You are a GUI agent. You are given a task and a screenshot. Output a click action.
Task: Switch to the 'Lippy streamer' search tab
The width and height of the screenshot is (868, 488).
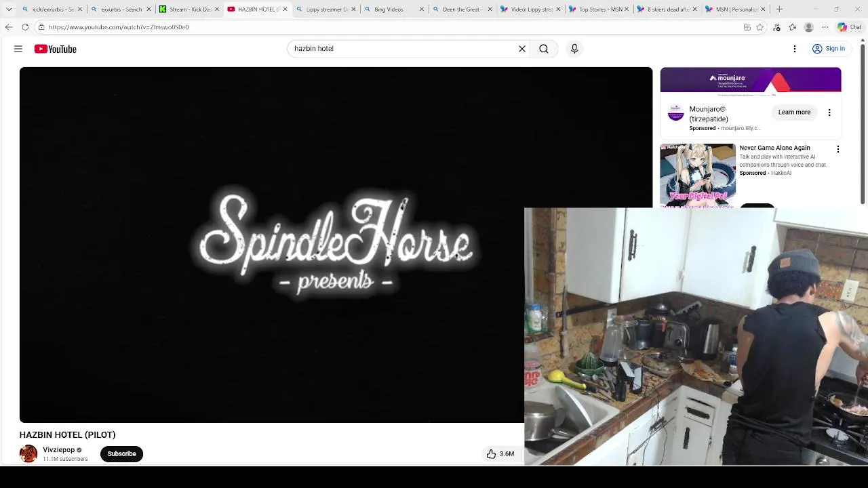pos(327,9)
